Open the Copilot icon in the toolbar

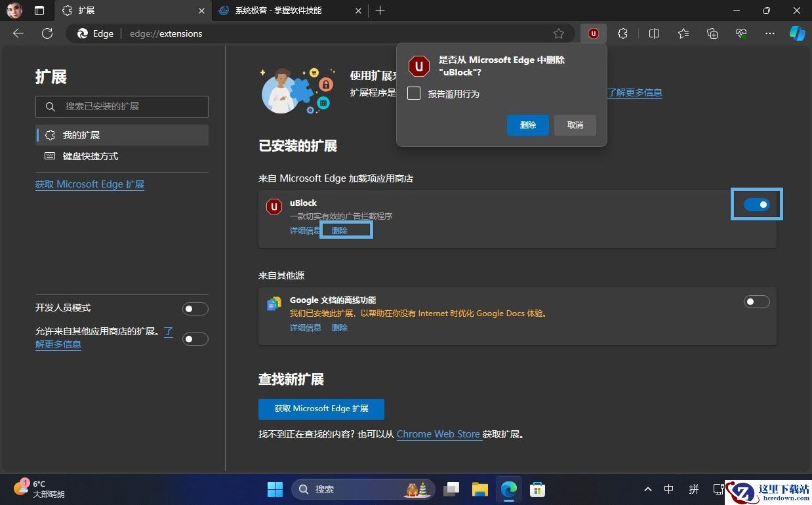[x=797, y=33]
